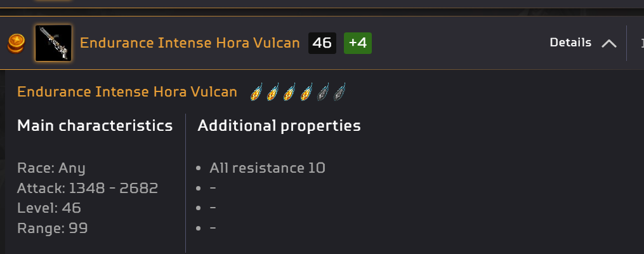Click the item title in header row
This screenshot has height=254, width=644.
[190, 43]
